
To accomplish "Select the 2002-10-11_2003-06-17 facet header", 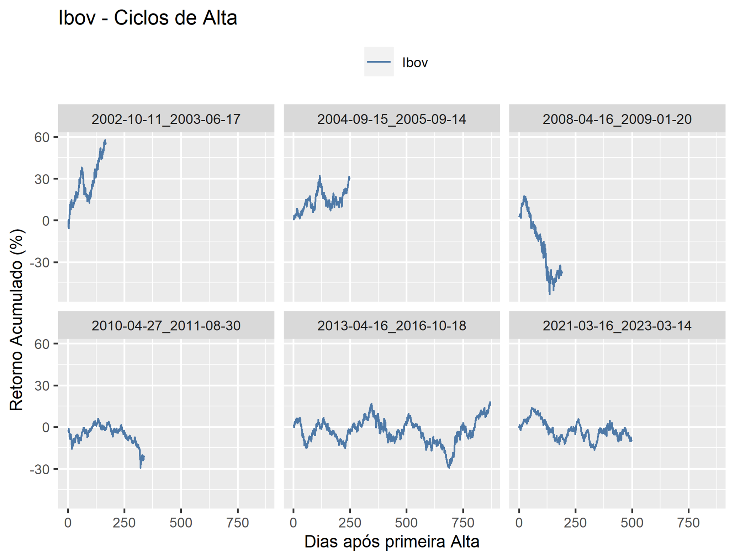I will point(166,118).
